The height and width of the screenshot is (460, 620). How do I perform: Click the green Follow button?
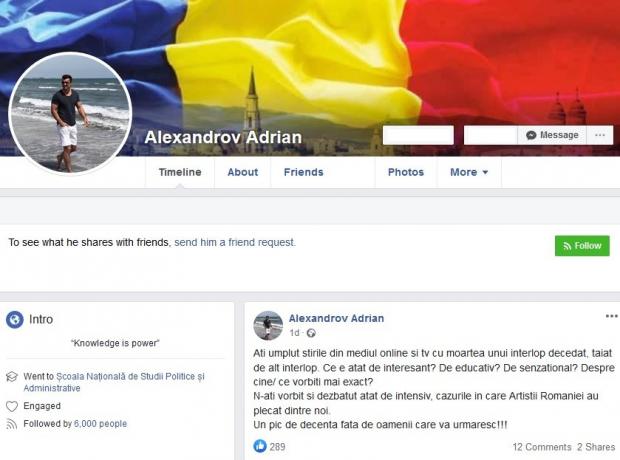pos(582,246)
